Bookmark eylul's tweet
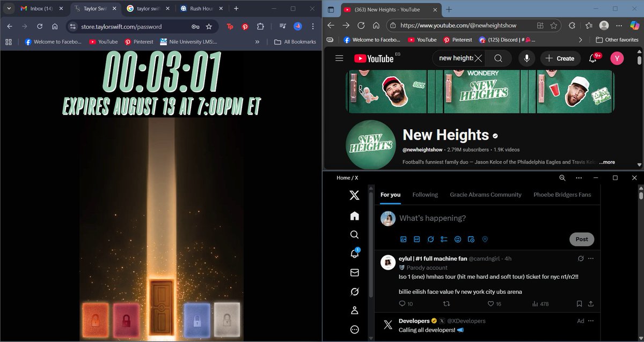644x342 pixels. tap(579, 304)
